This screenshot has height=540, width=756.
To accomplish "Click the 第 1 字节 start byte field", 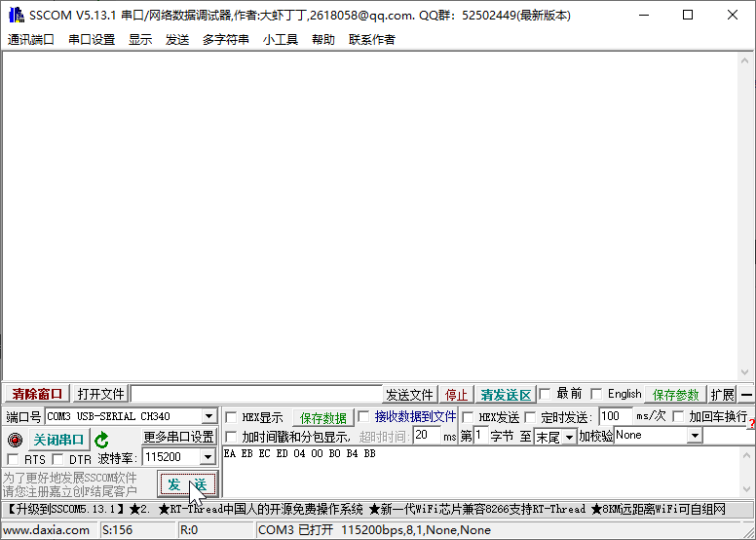I will [480, 436].
